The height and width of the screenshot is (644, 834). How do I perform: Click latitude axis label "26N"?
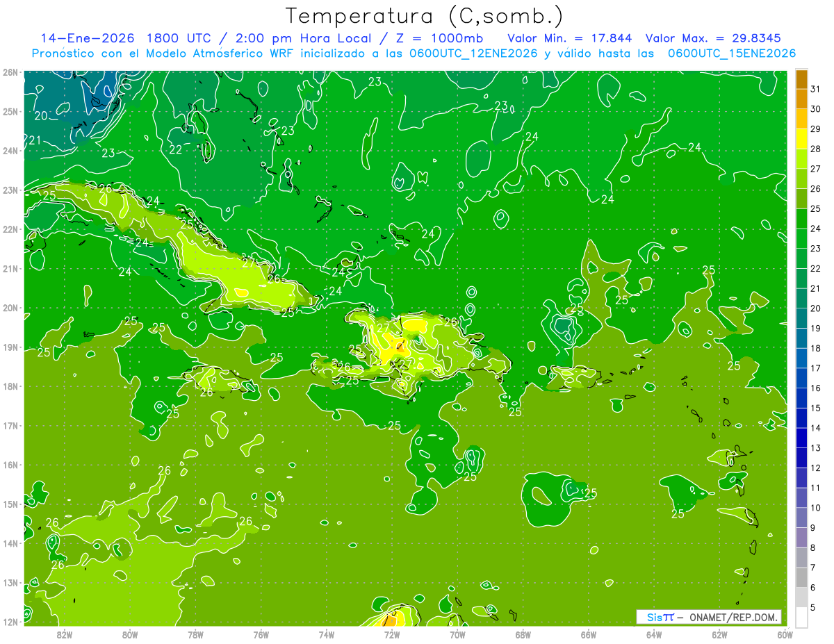point(10,72)
